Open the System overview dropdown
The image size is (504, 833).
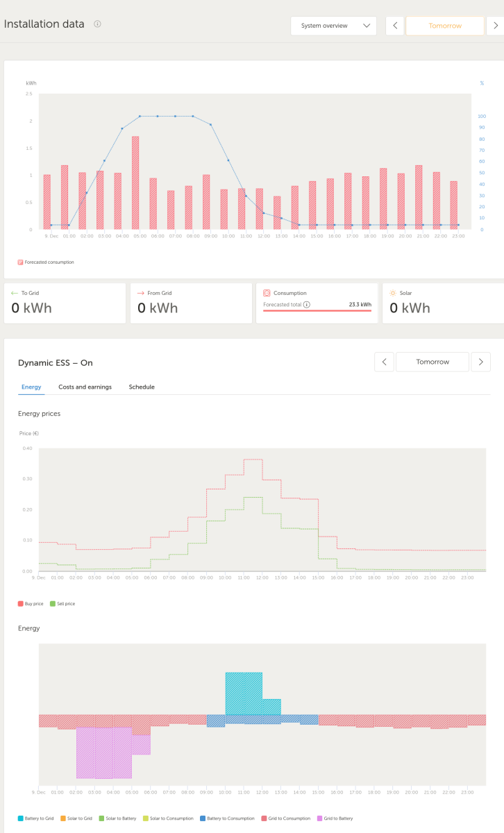(333, 26)
